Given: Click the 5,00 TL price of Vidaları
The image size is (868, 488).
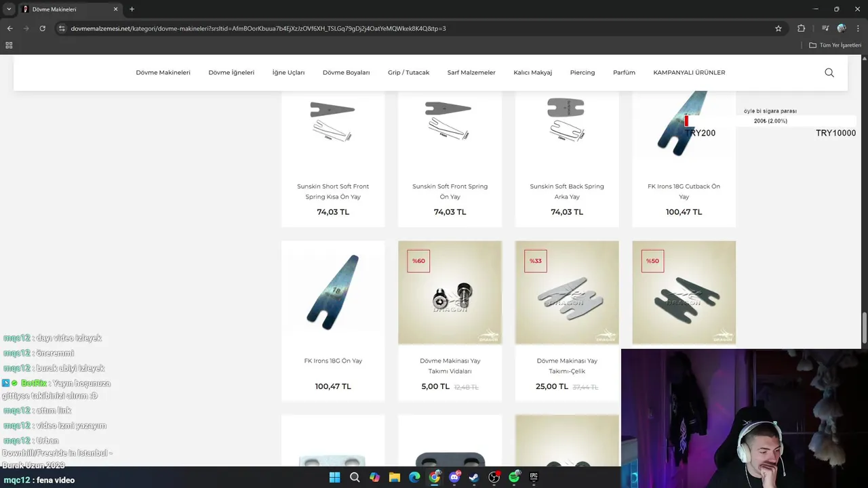Looking at the screenshot, I should pos(435,386).
